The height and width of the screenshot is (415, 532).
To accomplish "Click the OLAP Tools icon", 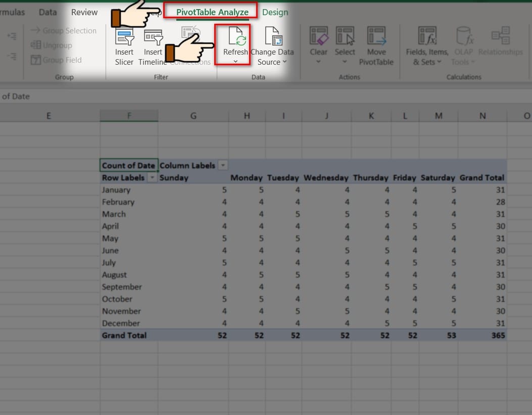I will (x=464, y=35).
